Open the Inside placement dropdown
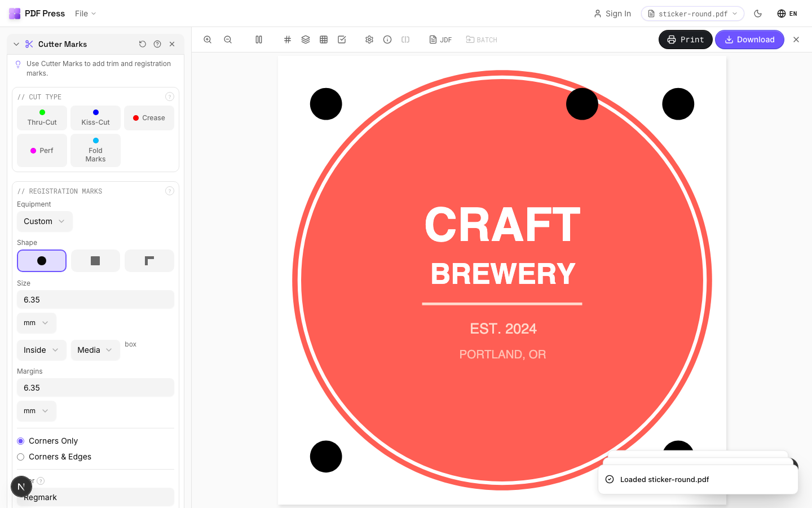812x508 pixels. click(x=42, y=350)
